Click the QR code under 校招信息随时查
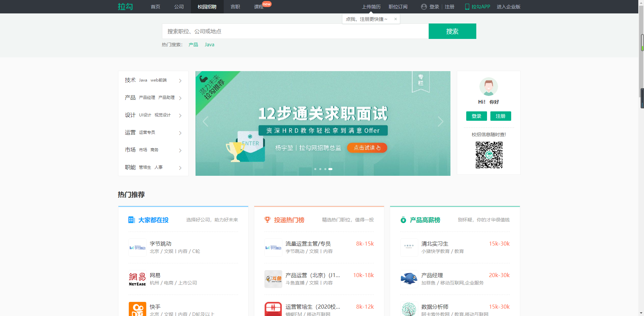 [489, 155]
